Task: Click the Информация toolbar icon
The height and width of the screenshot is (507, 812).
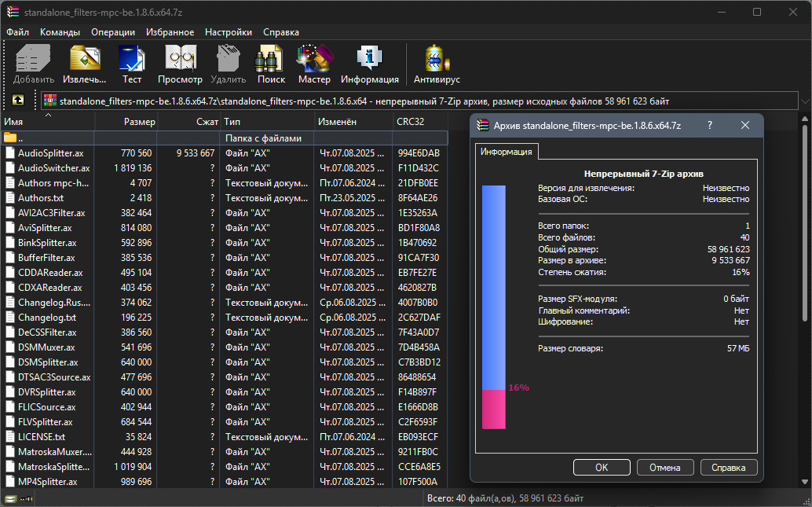Action: [x=370, y=57]
